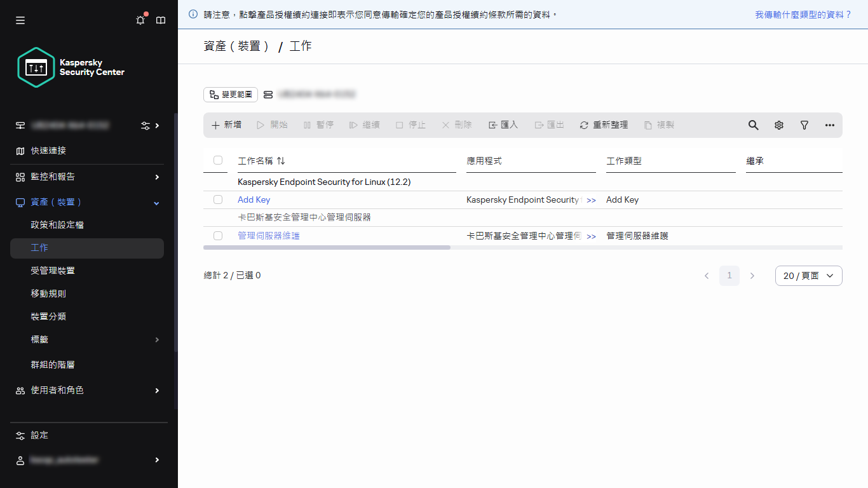Select the checkbox for 管理伺服器維護 task
The width and height of the screenshot is (868, 488).
click(218, 235)
